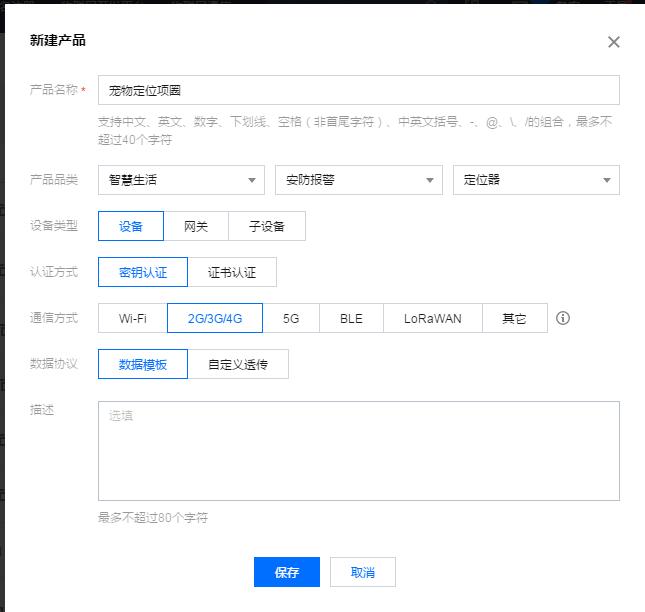
Task: Pick 5G as communication method
Action: [291, 318]
